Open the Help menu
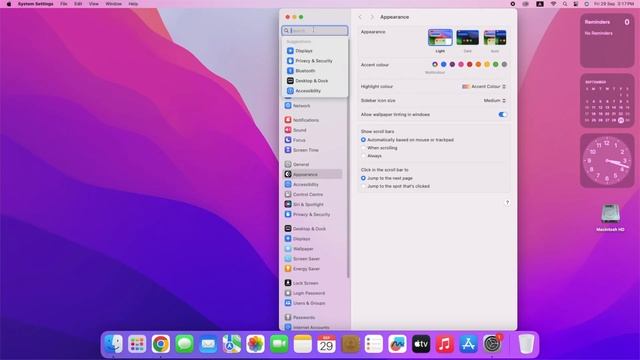This screenshot has height=360, width=640. tap(133, 4)
